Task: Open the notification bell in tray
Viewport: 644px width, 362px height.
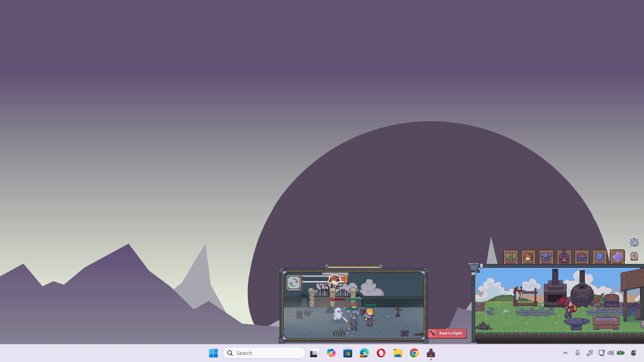Action: pos(633,353)
